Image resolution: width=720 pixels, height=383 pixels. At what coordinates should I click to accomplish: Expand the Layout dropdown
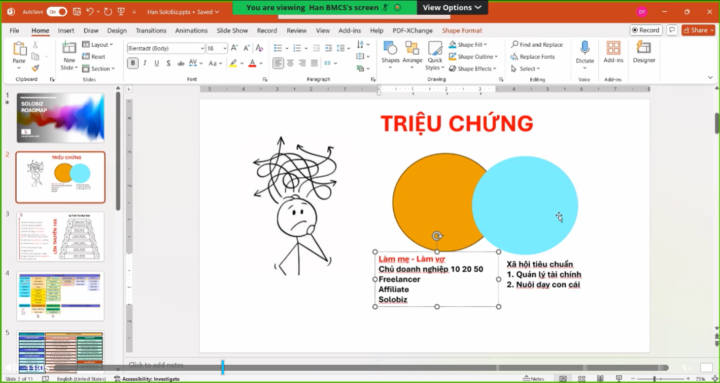[98, 45]
